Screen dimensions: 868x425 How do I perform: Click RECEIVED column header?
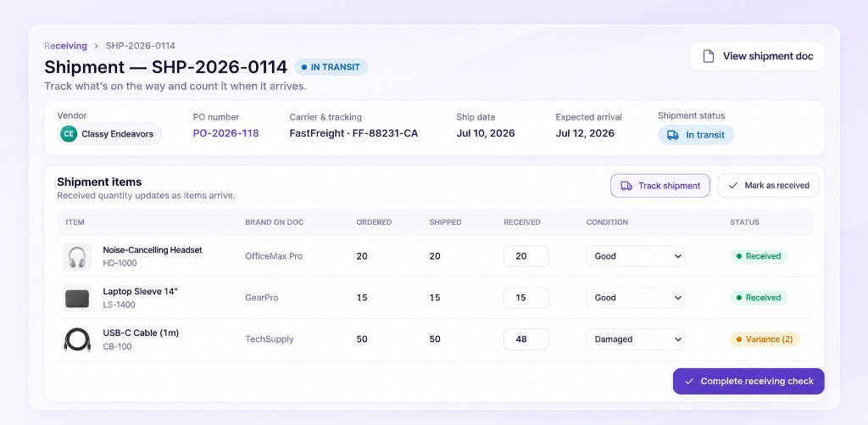[x=522, y=222]
